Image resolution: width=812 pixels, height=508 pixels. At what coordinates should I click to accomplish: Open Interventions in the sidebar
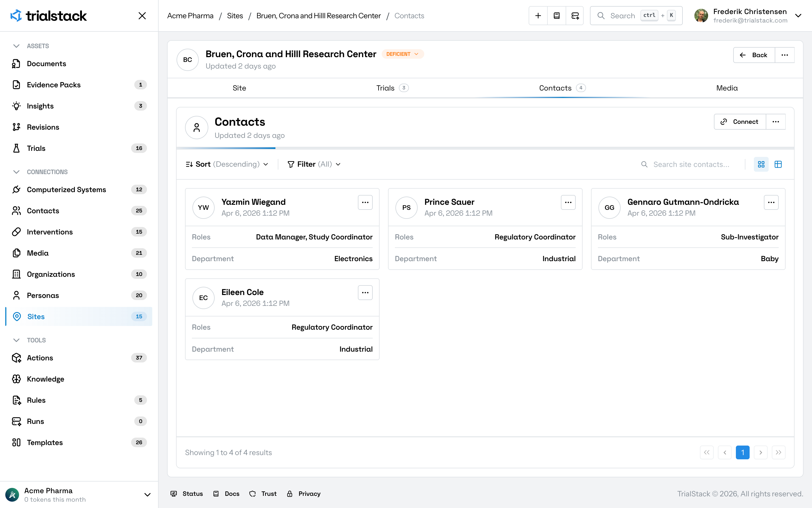[x=79, y=232]
